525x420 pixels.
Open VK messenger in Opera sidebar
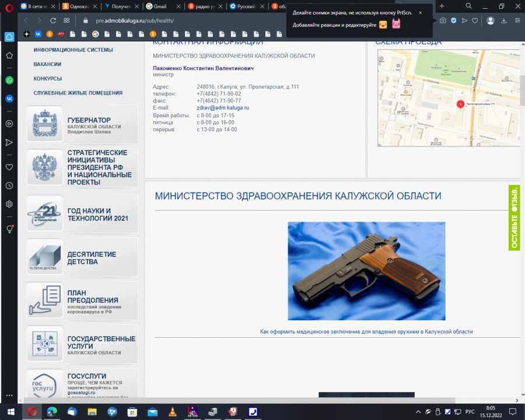9,99
